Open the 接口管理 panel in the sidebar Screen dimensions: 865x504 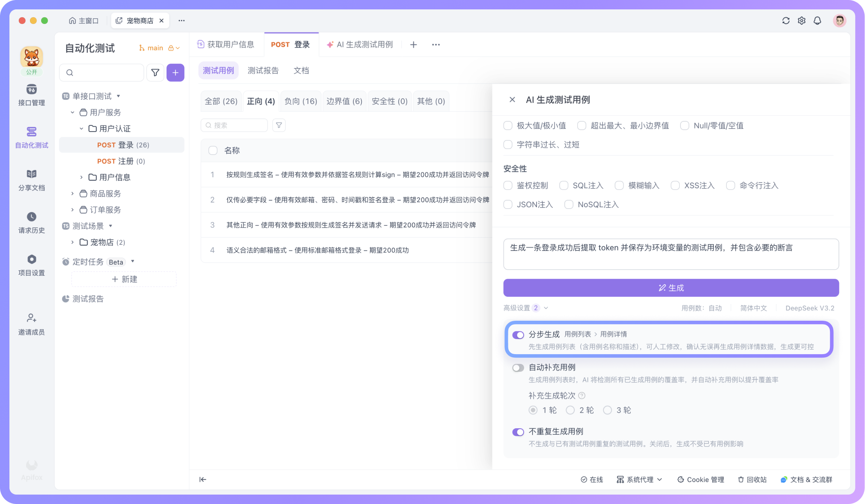tap(31, 95)
